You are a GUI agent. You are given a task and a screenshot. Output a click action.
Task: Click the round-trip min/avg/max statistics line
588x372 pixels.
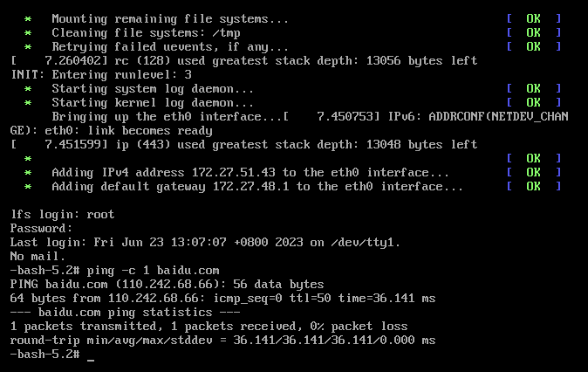[222, 340]
